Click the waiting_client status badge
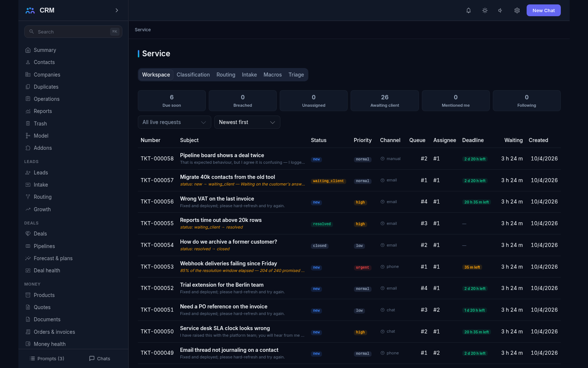Image resolution: width=588 pixels, height=368 pixels. click(x=329, y=181)
